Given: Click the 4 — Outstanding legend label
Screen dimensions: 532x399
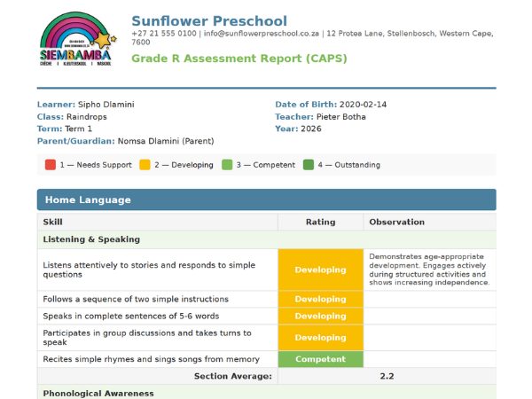Looking at the screenshot, I should coord(349,165).
